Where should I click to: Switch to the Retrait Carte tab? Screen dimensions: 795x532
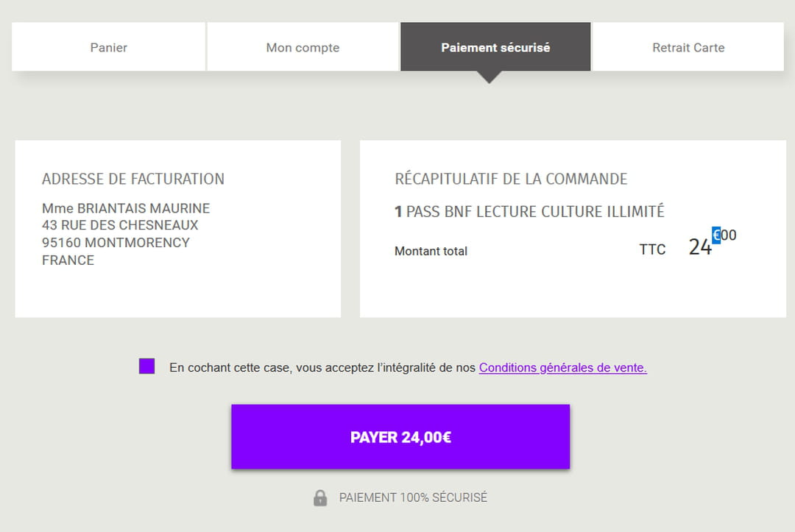pos(688,47)
